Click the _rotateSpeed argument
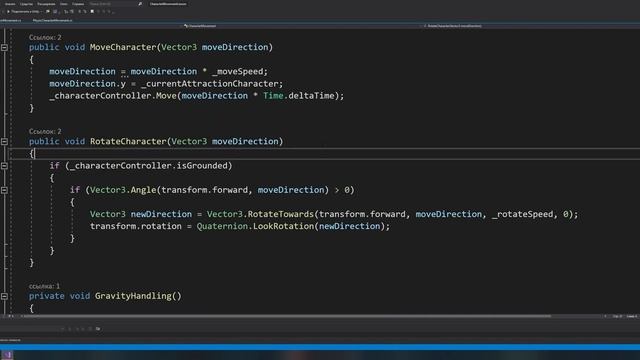Viewport: 640px width, 360px height. tap(522, 214)
